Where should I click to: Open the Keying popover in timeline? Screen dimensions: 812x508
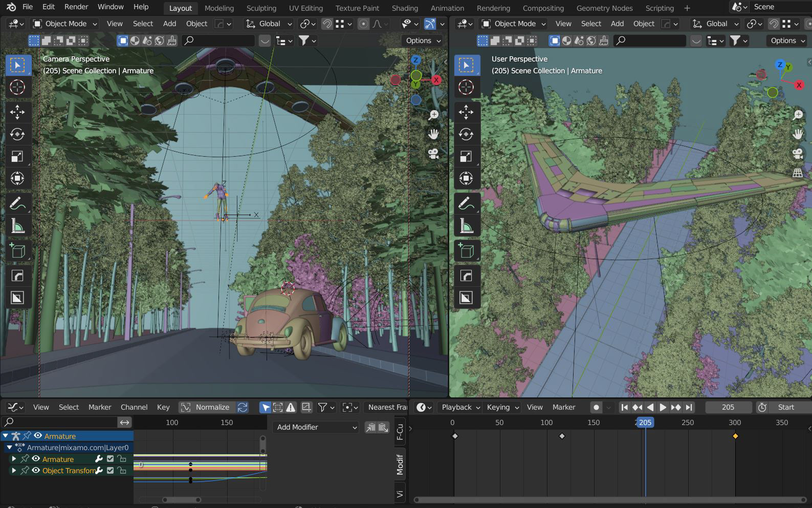[502, 407]
